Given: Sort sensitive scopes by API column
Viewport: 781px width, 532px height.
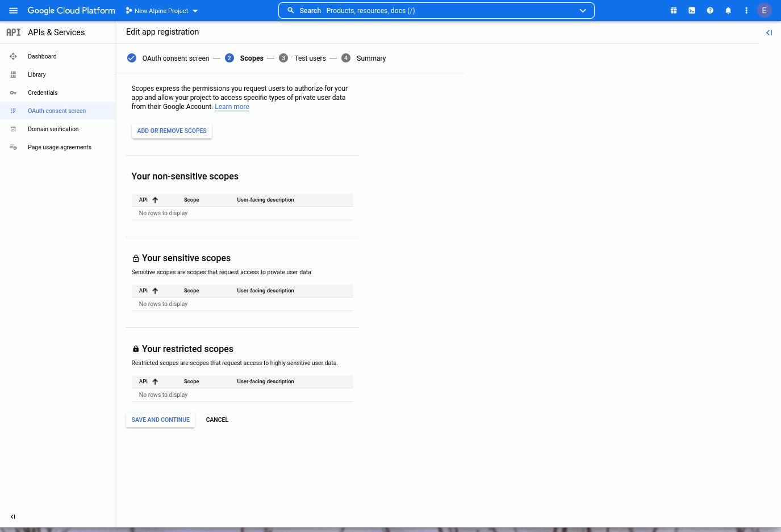Looking at the screenshot, I should 149,291.
